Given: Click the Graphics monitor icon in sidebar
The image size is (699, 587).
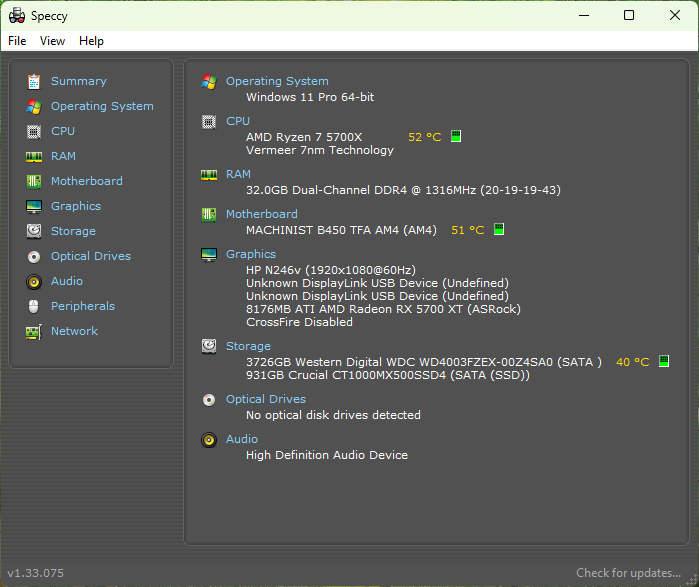Looking at the screenshot, I should click(34, 206).
